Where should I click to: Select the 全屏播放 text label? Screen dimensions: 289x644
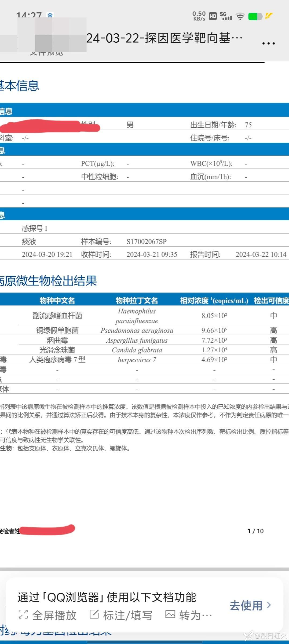pyautogui.click(x=54, y=615)
